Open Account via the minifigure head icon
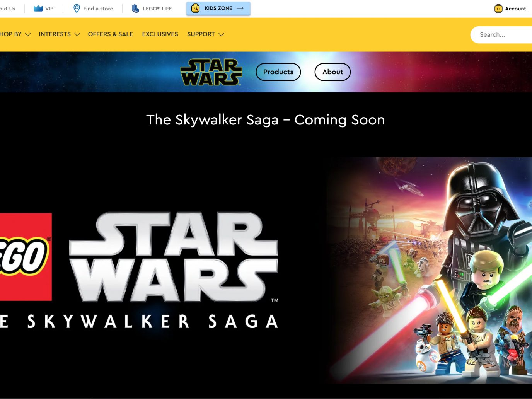This screenshot has height=399, width=532. coord(498,9)
